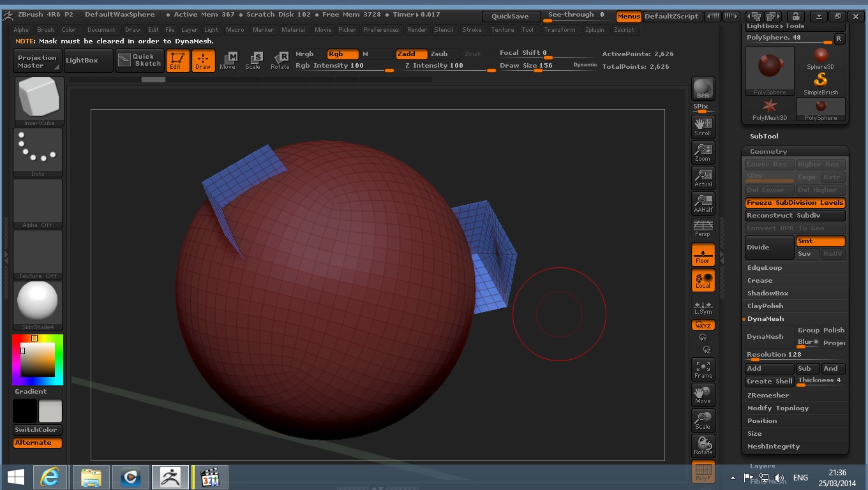Expand the ZRemesher section

(768, 395)
